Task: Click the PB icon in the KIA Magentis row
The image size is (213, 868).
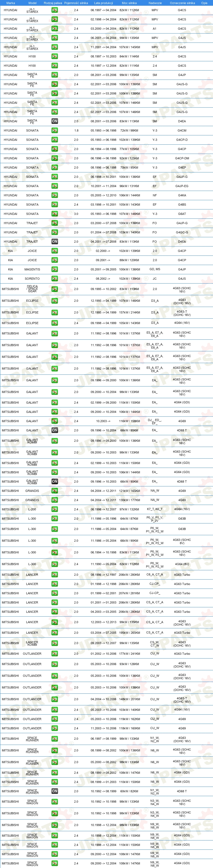Action: (54, 270)
